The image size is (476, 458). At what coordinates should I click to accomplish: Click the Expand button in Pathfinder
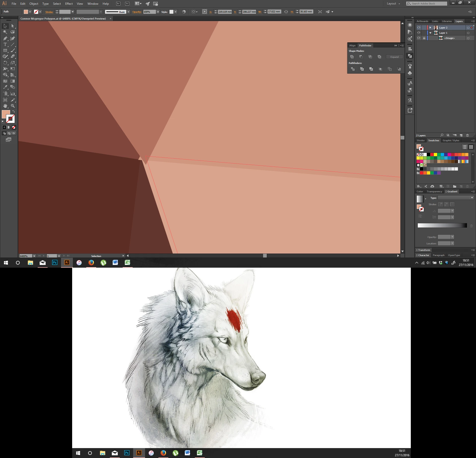pos(394,57)
